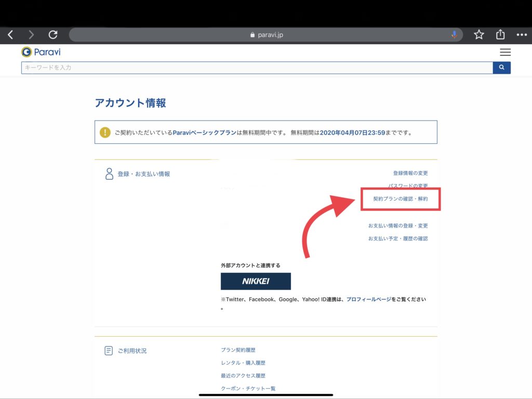532x399 pixels.
Task: Click the paravi.jp address bar
Action: click(266, 35)
